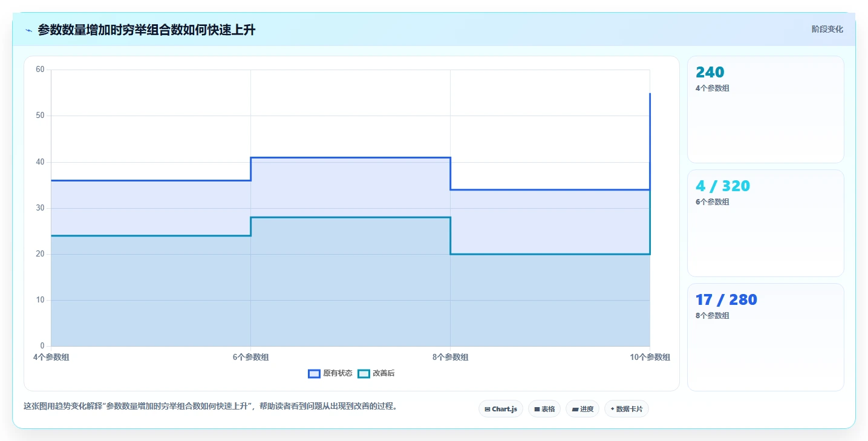Click the chart title 参数数量增加时穷举组合数如何快速上升
868x441 pixels.
tap(146, 30)
